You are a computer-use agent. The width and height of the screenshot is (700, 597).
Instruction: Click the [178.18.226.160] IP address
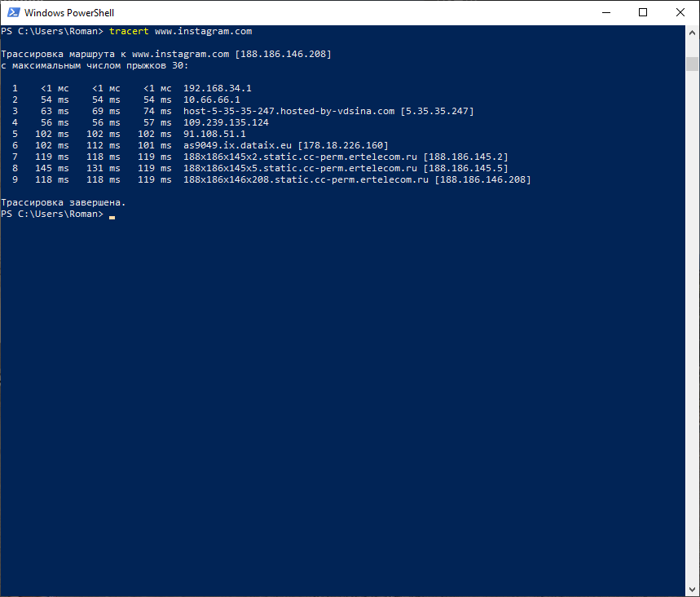343,145
